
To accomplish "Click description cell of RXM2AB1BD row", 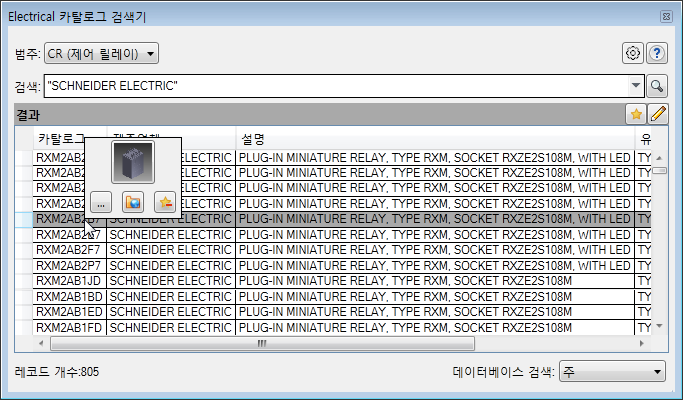I will 435,296.
